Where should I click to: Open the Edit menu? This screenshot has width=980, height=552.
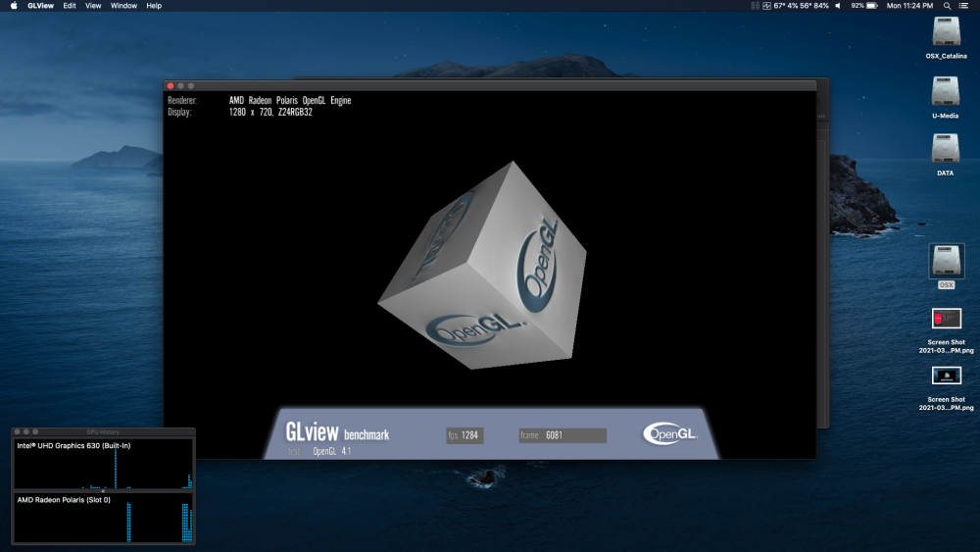pos(70,6)
